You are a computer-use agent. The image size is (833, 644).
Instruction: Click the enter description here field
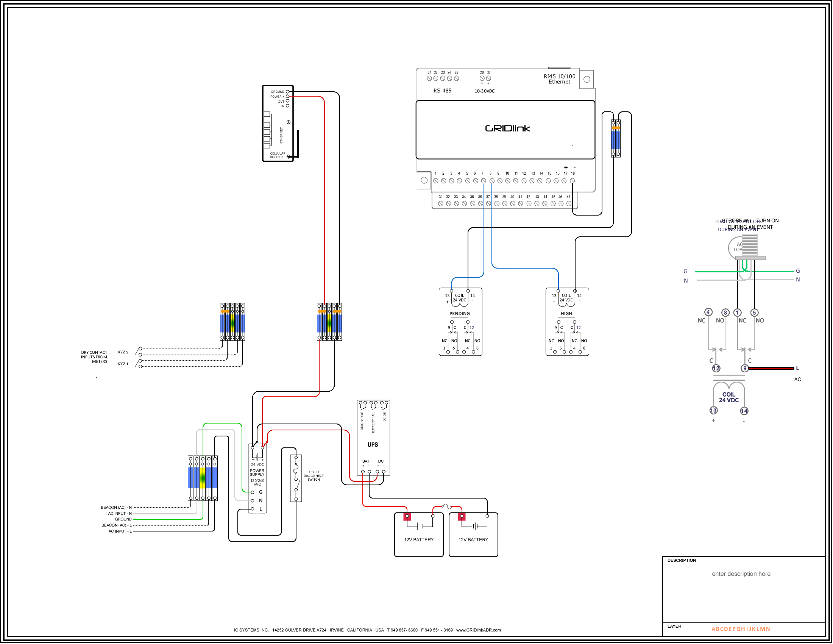click(742, 574)
